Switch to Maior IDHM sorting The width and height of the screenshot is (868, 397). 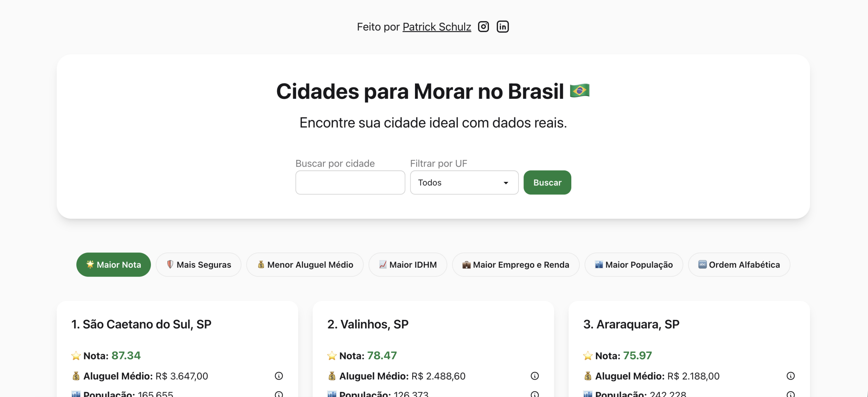(408, 265)
